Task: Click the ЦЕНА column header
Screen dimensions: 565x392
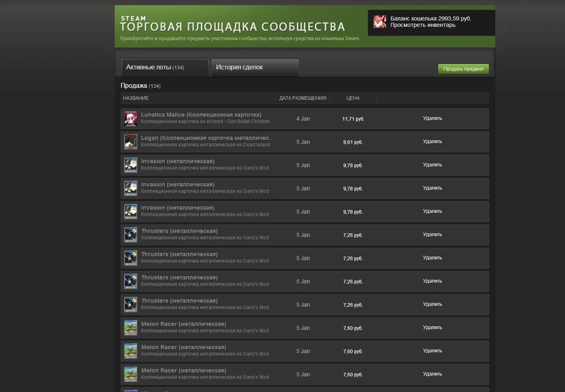Action: point(353,98)
